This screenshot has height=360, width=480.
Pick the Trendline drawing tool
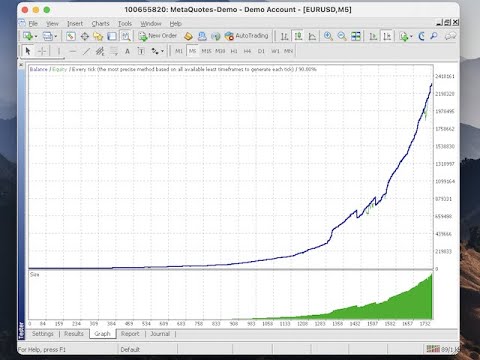tap(86, 51)
